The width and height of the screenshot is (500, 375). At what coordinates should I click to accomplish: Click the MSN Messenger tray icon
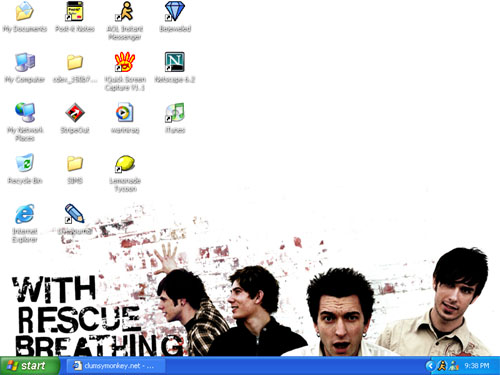point(453,366)
